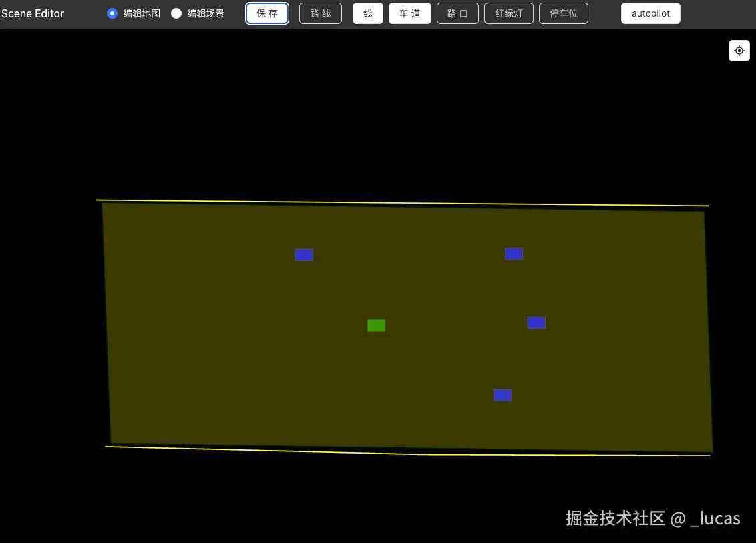Select the green rectangle on the map
Image resolution: width=756 pixels, height=543 pixels.
click(x=376, y=325)
